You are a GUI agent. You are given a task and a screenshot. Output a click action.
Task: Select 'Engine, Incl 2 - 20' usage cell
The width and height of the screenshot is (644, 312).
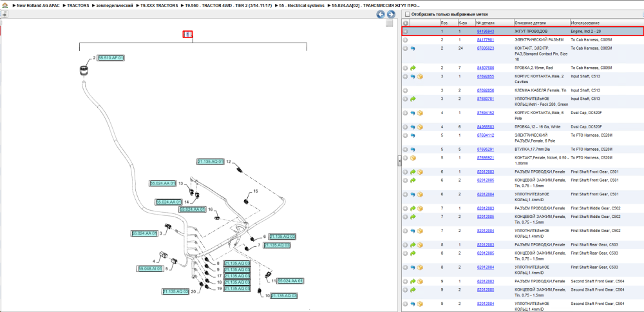586,31
